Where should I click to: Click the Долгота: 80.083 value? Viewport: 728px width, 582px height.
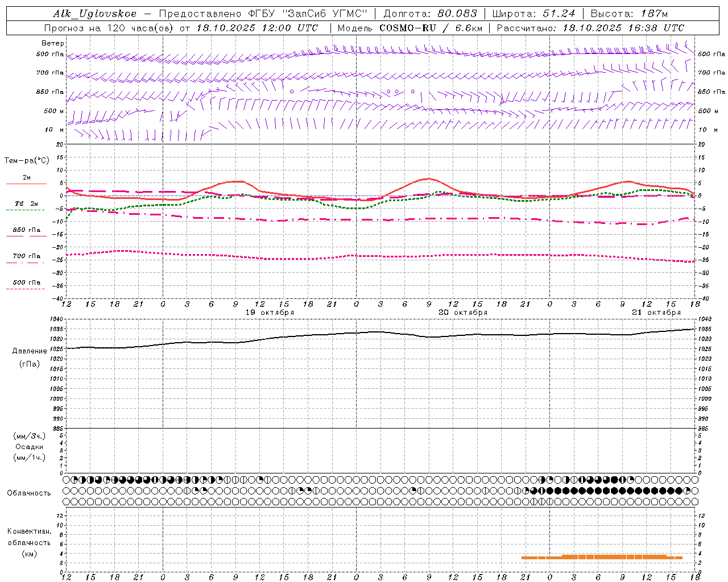[430, 14]
